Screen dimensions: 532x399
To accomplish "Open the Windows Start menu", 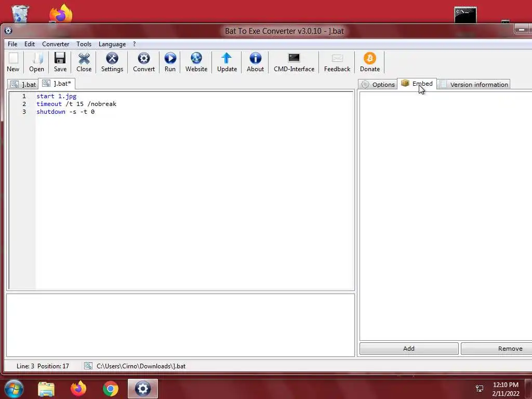I will pyautogui.click(x=14, y=389).
